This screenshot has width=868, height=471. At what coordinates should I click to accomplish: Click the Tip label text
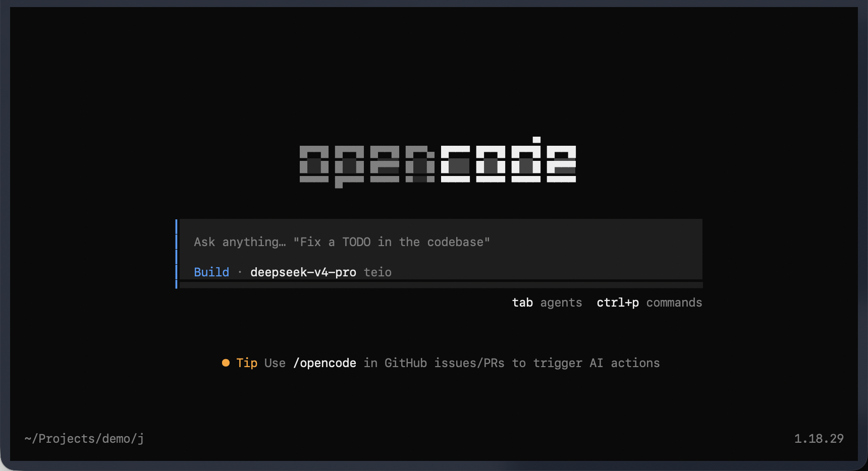247,363
